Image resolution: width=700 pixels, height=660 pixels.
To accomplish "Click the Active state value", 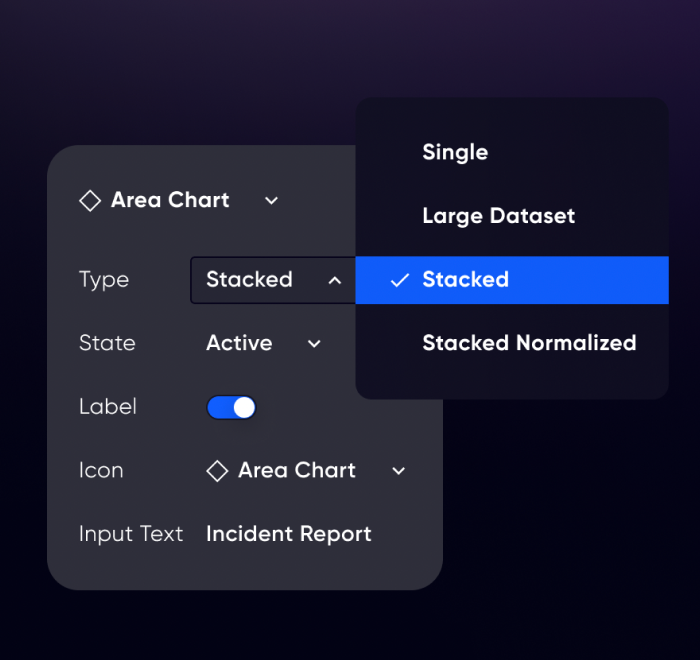I will [x=239, y=343].
